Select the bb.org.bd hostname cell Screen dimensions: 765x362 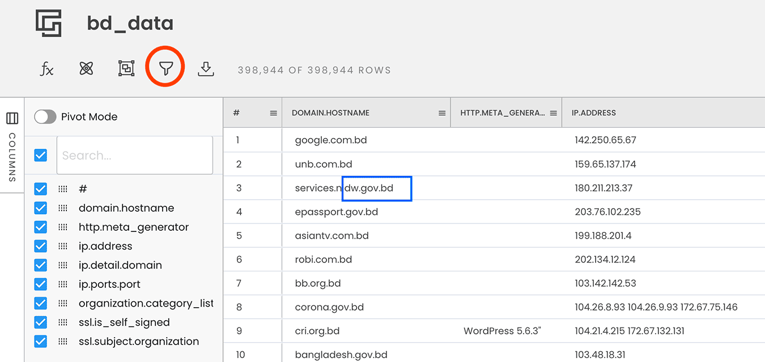click(x=366, y=283)
